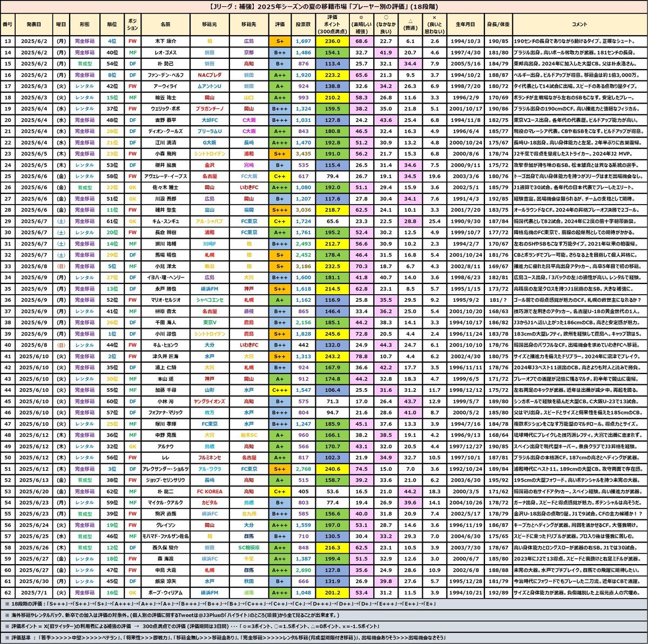Screen dimensions: 648x644
Task: Select player name 'フォファナ・マリック'
Action: (165, 413)
